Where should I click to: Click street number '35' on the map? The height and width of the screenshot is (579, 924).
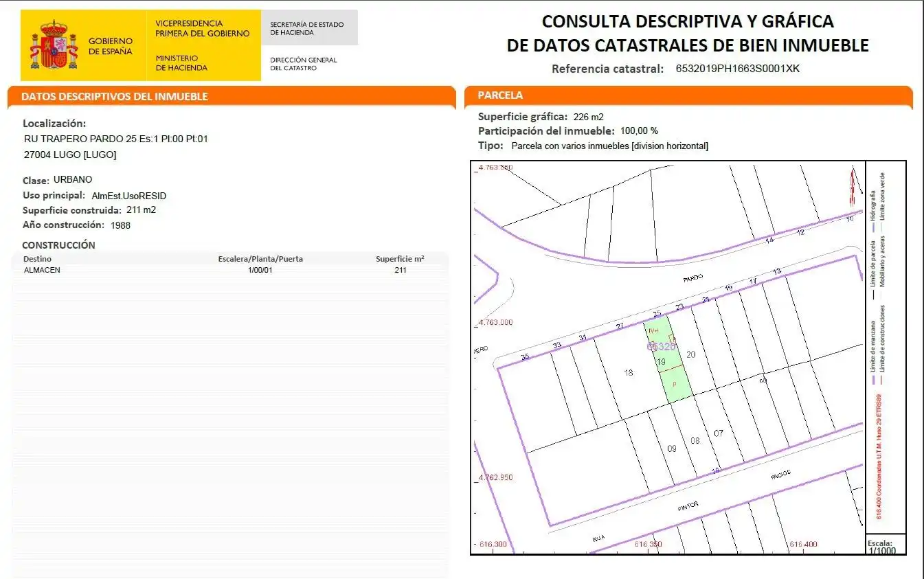[x=525, y=357]
